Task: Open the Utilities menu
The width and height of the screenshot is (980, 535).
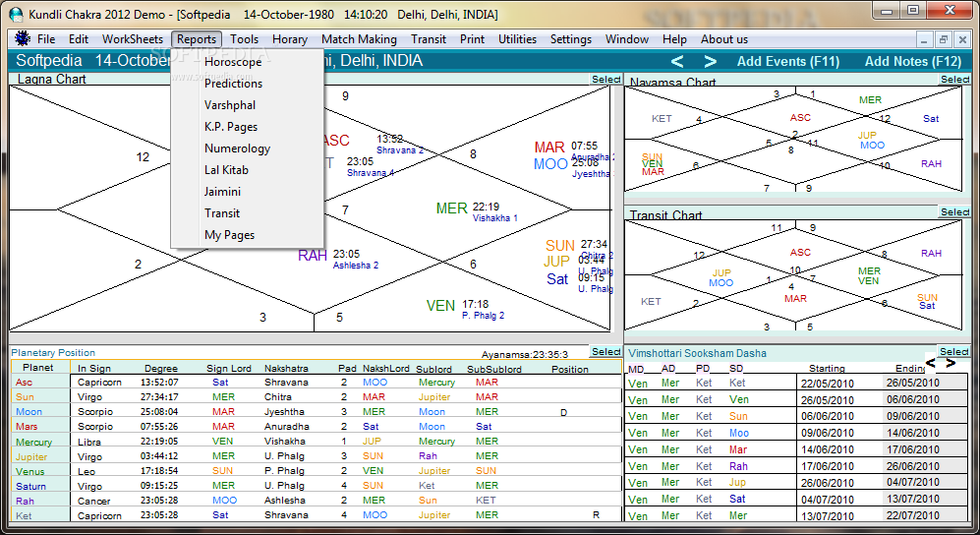Action: click(x=517, y=38)
